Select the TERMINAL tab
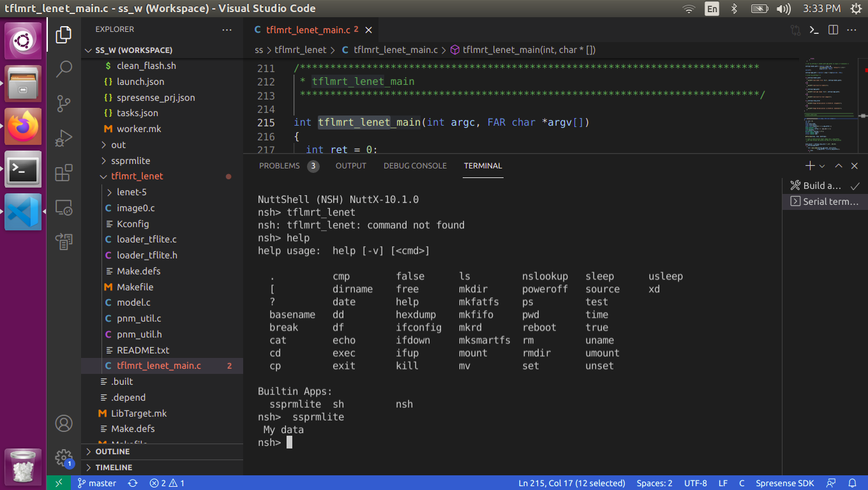This screenshot has width=868, height=490. [x=483, y=166]
